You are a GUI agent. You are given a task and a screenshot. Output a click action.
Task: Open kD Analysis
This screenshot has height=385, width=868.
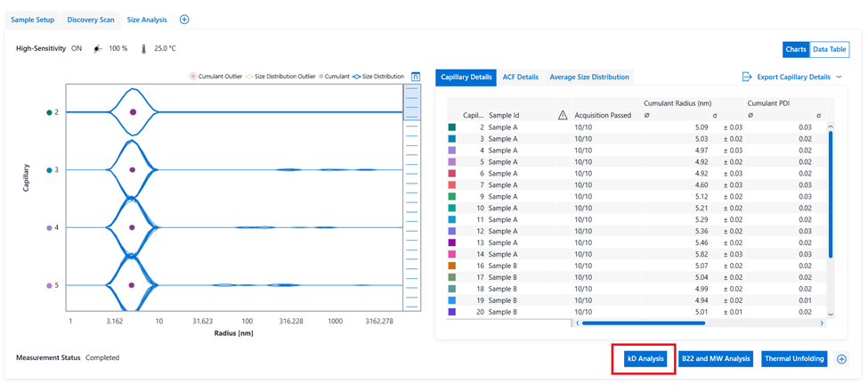(x=644, y=358)
